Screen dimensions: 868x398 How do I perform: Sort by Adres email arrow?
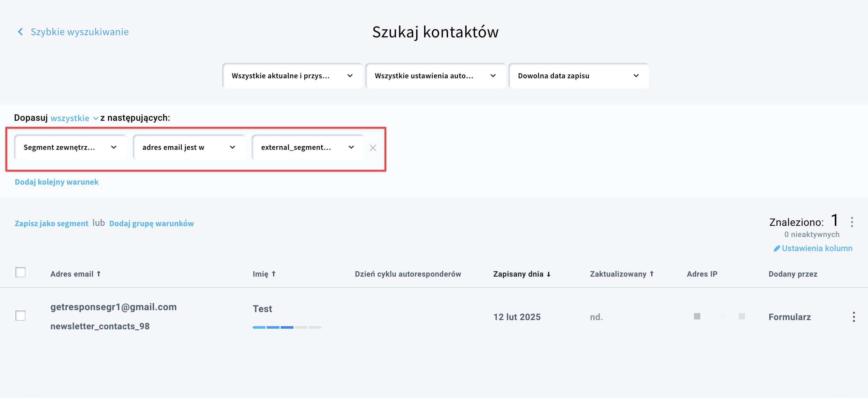99,274
